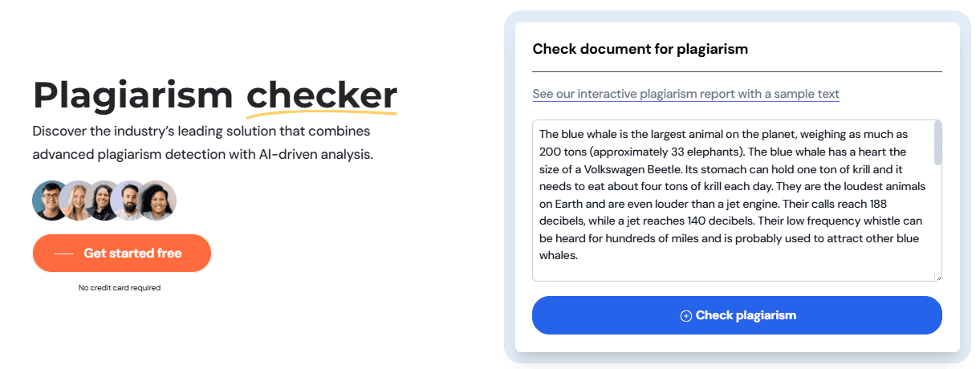Click the No credit card required note
The width and height of the screenshot is (980, 369).
pos(120,288)
